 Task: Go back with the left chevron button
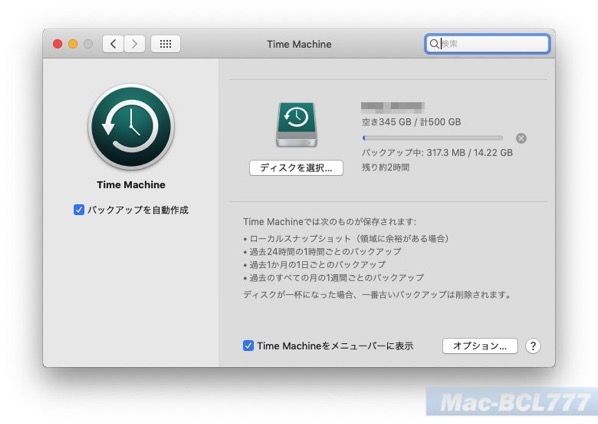click(x=113, y=44)
